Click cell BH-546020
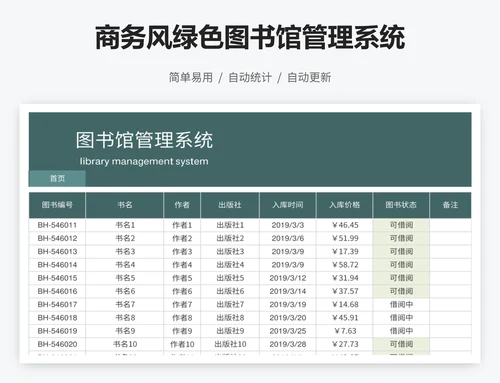This screenshot has height=383, width=500. tap(57, 344)
